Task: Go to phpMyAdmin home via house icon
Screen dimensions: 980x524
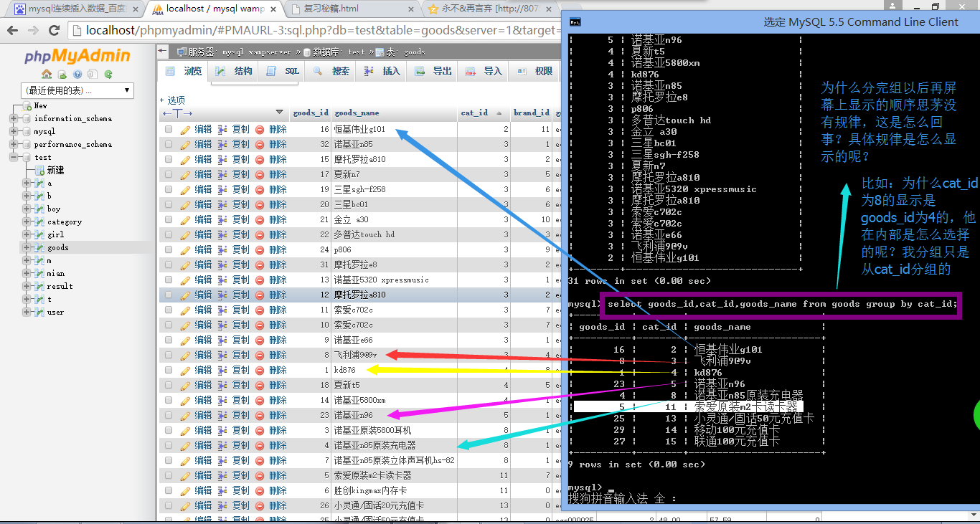Action: (x=47, y=74)
